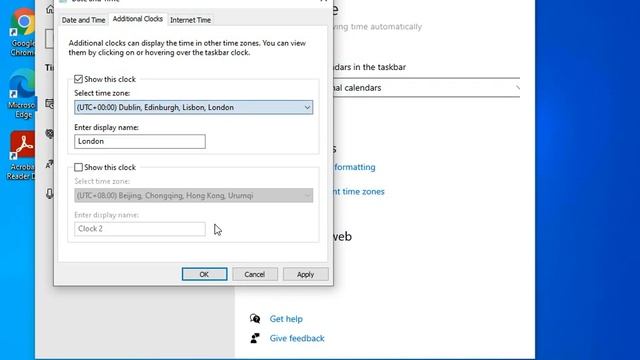Click the Give feedback person icon

point(255,338)
